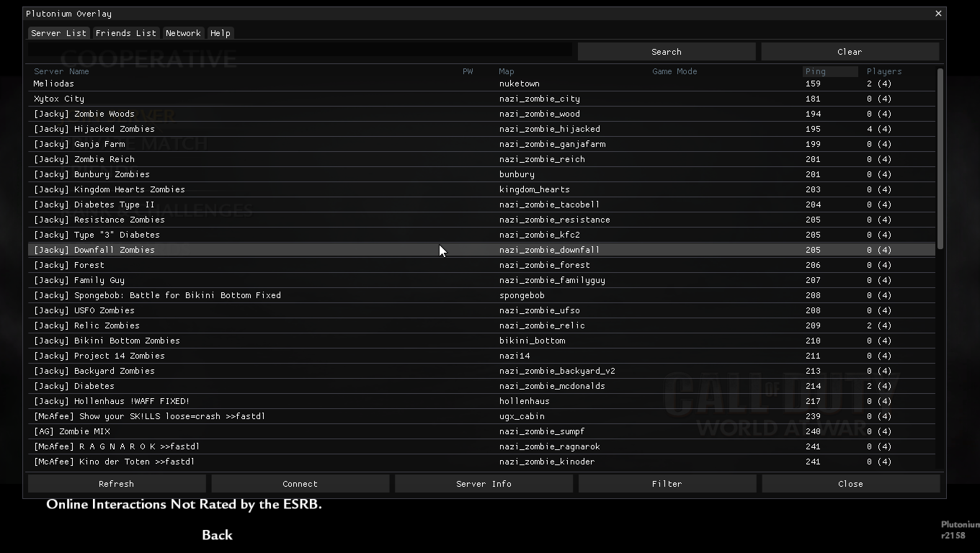980x553 pixels.
Task: Select the [Jacky] Kingdom Hearts Zombies server
Action: (481, 189)
